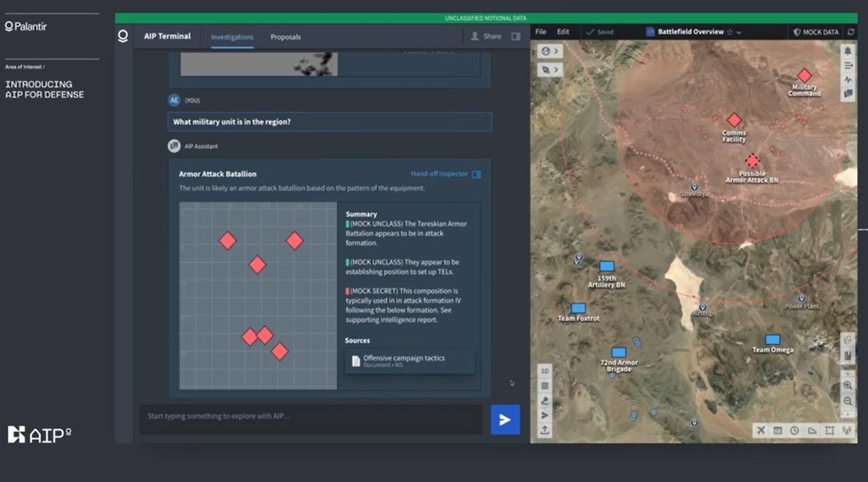Send the AIP prompt with the arrow button
The width and height of the screenshot is (868, 482).
pyautogui.click(x=505, y=420)
